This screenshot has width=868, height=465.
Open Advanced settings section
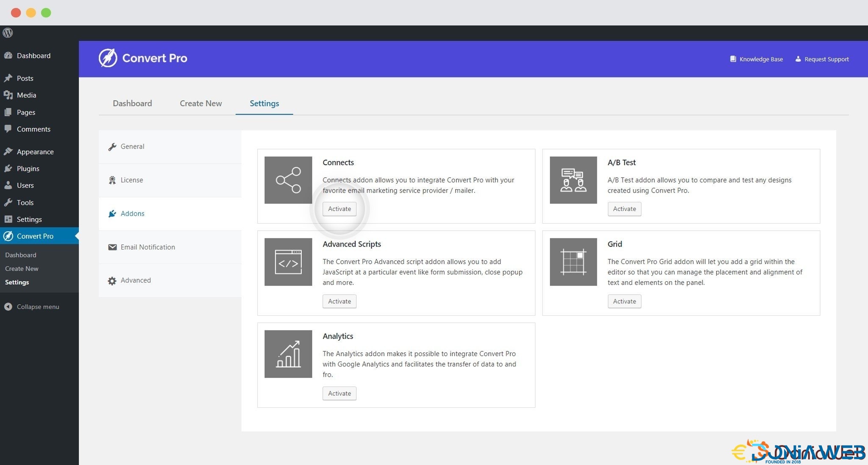(x=170, y=280)
